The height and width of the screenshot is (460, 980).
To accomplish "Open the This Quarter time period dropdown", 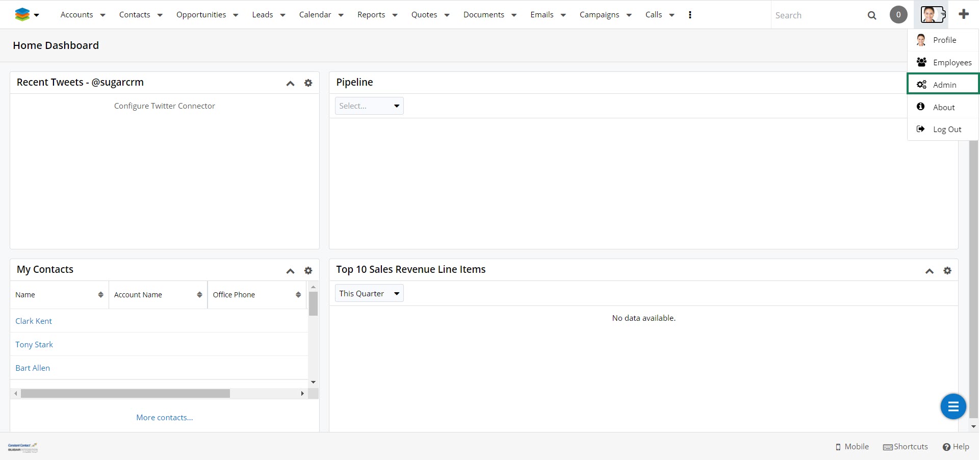I will click(369, 294).
